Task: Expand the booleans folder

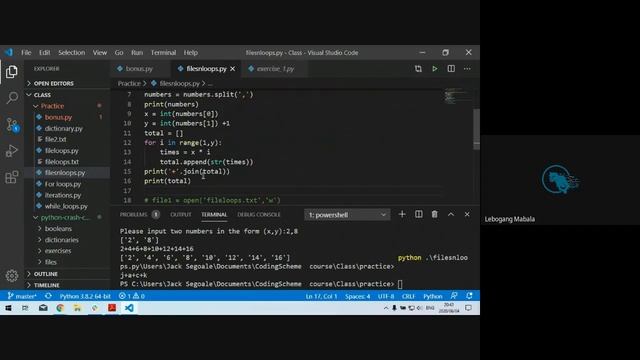Action: pos(67,229)
